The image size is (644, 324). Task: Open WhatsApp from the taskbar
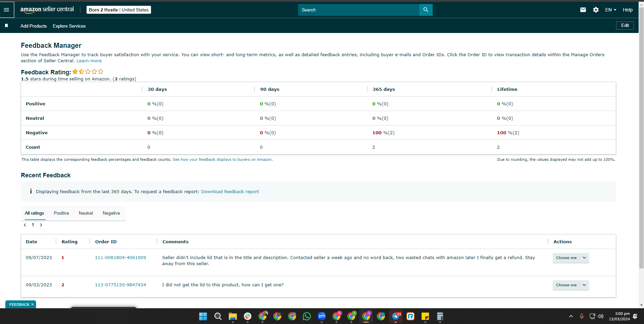point(307,316)
